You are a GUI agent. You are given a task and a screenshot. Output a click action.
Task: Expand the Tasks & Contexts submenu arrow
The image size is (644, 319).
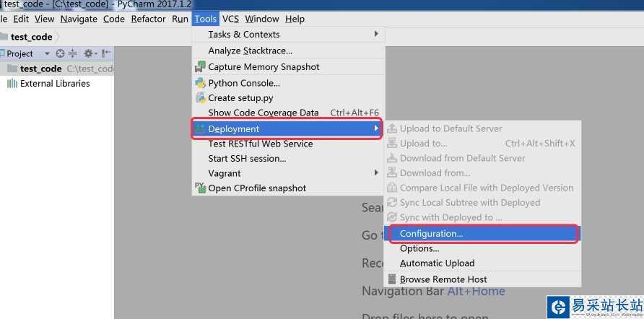click(x=376, y=34)
